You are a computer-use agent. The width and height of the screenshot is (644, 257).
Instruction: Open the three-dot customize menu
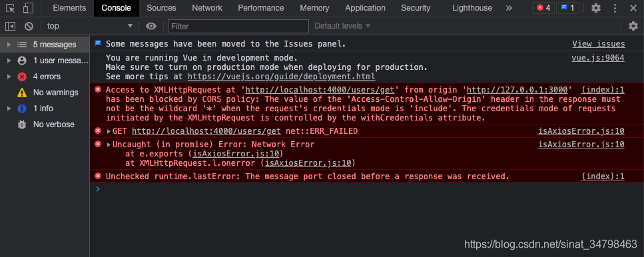(615, 8)
